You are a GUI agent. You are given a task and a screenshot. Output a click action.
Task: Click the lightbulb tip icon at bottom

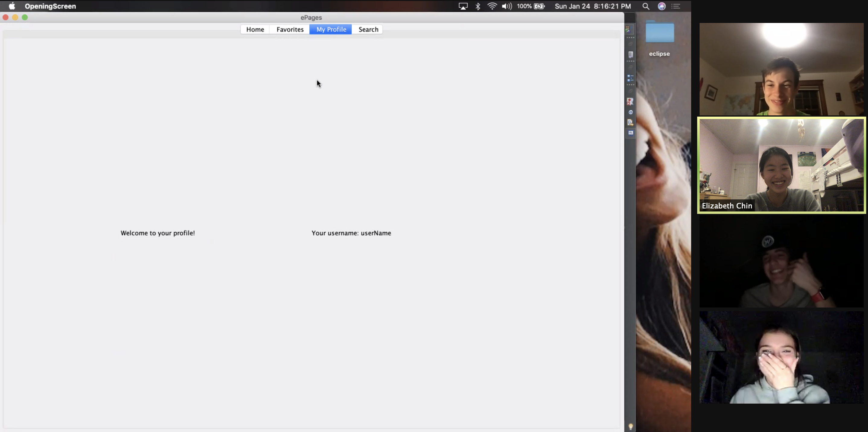630,427
